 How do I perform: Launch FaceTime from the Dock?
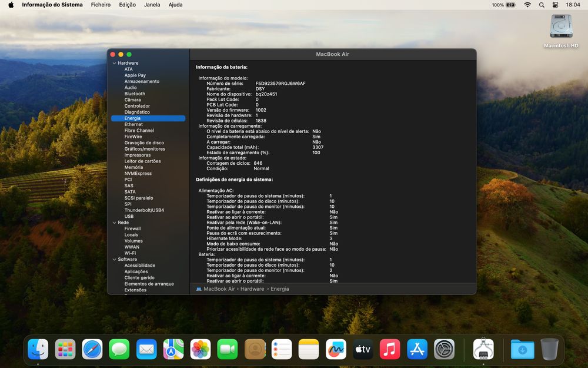click(227, 349)
